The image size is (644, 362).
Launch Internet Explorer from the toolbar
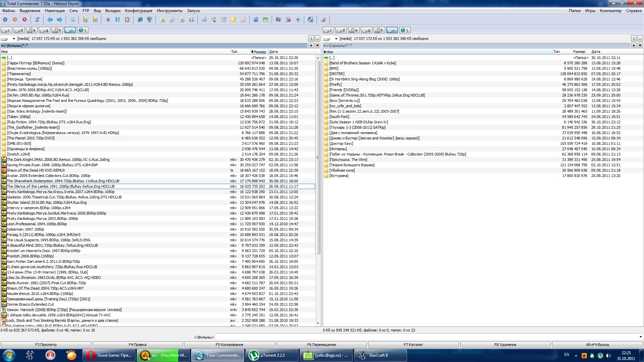[140, 20]
